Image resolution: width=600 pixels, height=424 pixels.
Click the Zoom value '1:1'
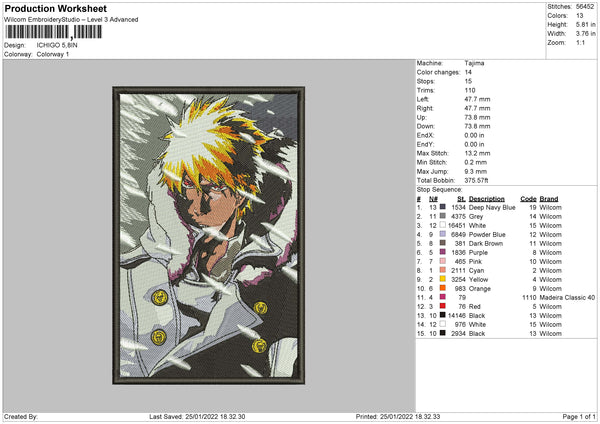(x=580, y=42)
